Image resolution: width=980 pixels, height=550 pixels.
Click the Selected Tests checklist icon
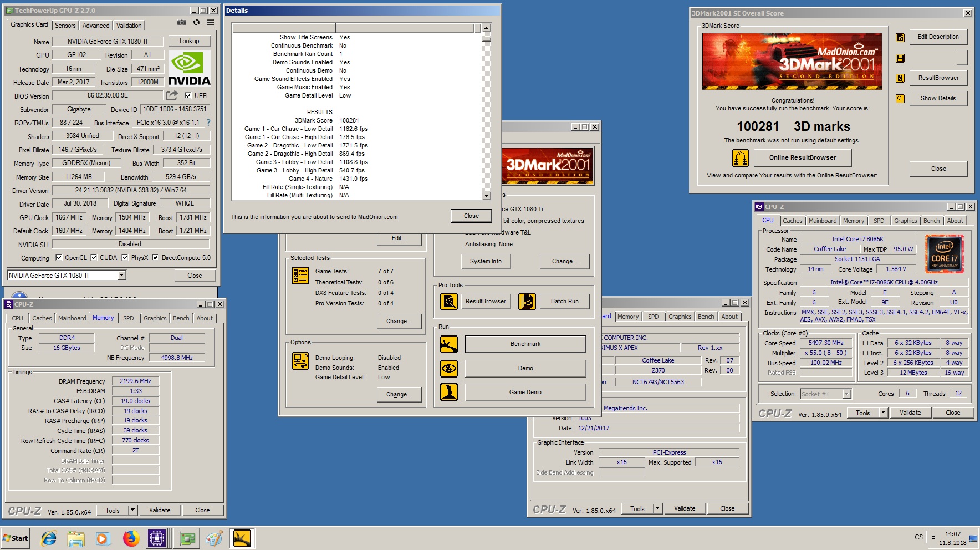pos(300,276)
